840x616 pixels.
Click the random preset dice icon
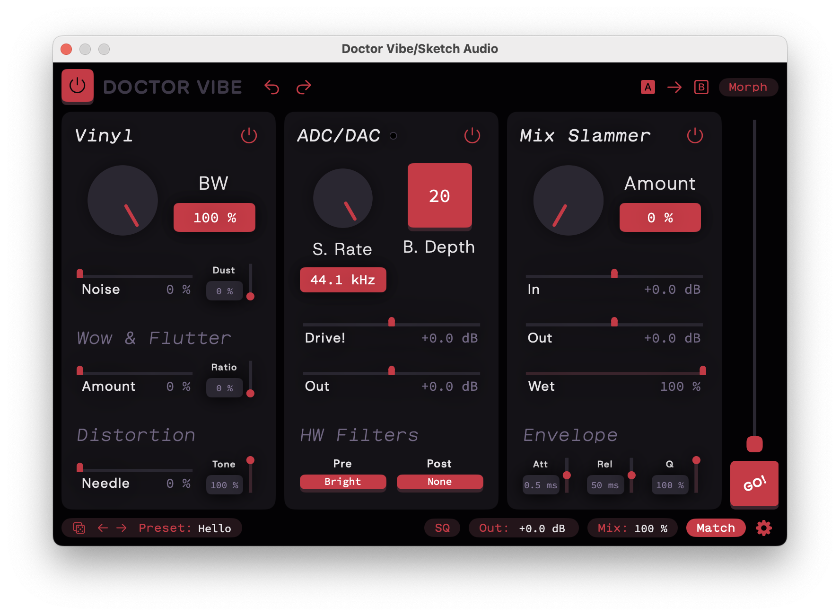79,528
